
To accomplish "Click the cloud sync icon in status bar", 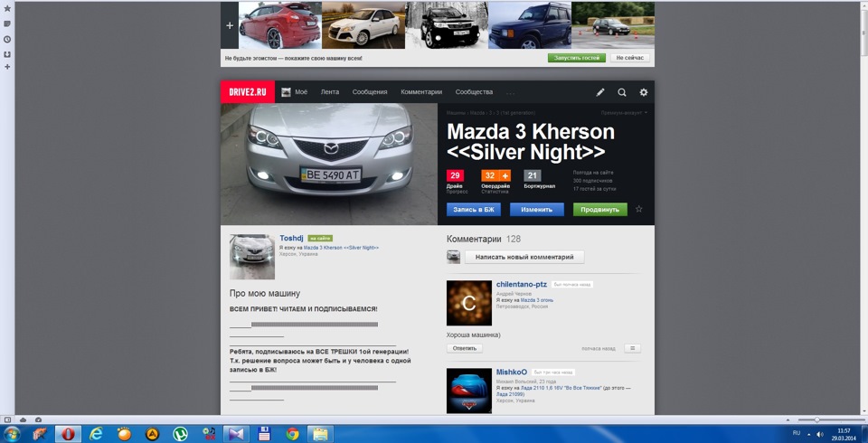I will pyautogui.click(x=23, y=419).
